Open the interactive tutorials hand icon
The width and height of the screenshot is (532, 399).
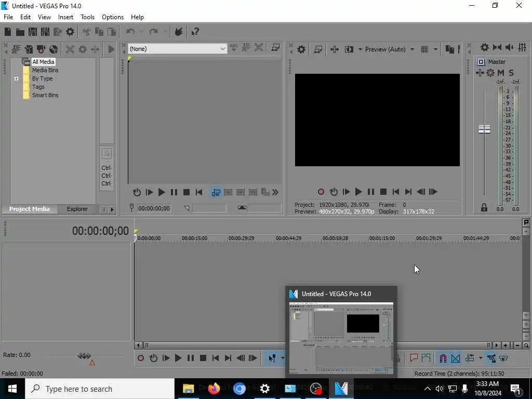pyautogui.click(x=179, y=32)
